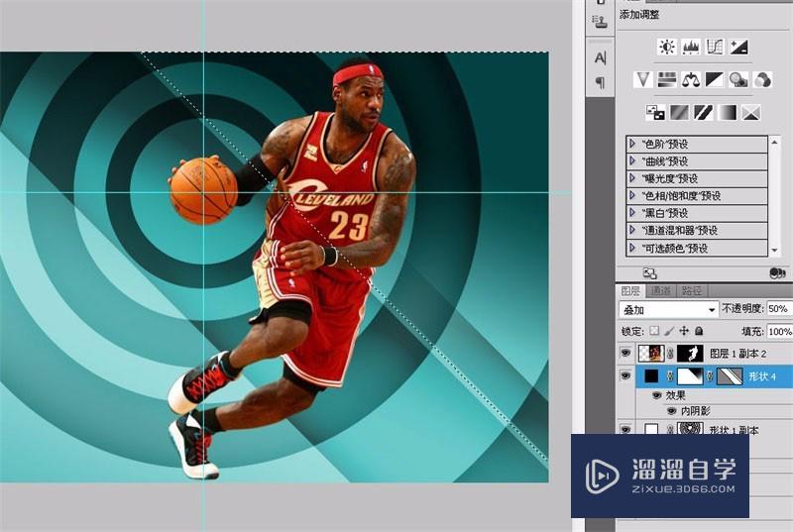The height and width of the screenshot is (532, 793).
Task: Add a Hue/Saturation adjustment (striped bars icon)
Action: coord(667,79)
